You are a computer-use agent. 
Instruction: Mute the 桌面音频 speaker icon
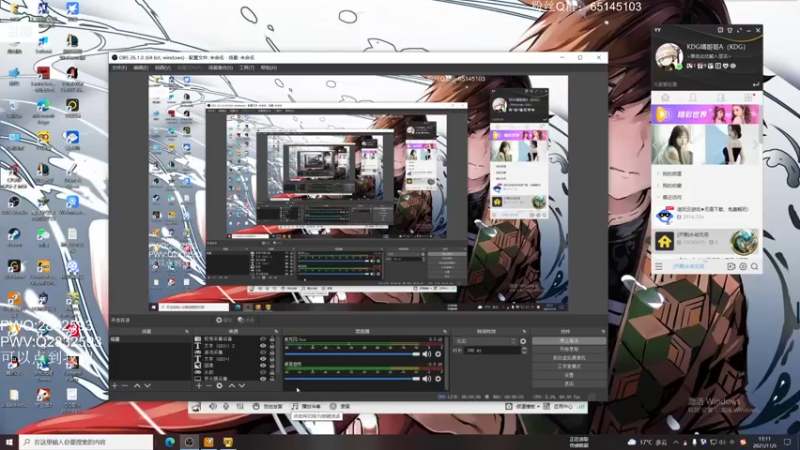tap(427, 379)
